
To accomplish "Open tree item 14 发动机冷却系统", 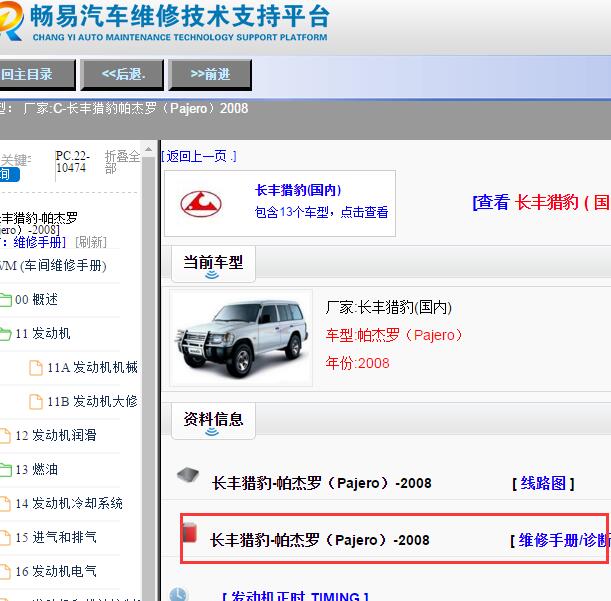I will pyautogui.click(x=69, y=504).
